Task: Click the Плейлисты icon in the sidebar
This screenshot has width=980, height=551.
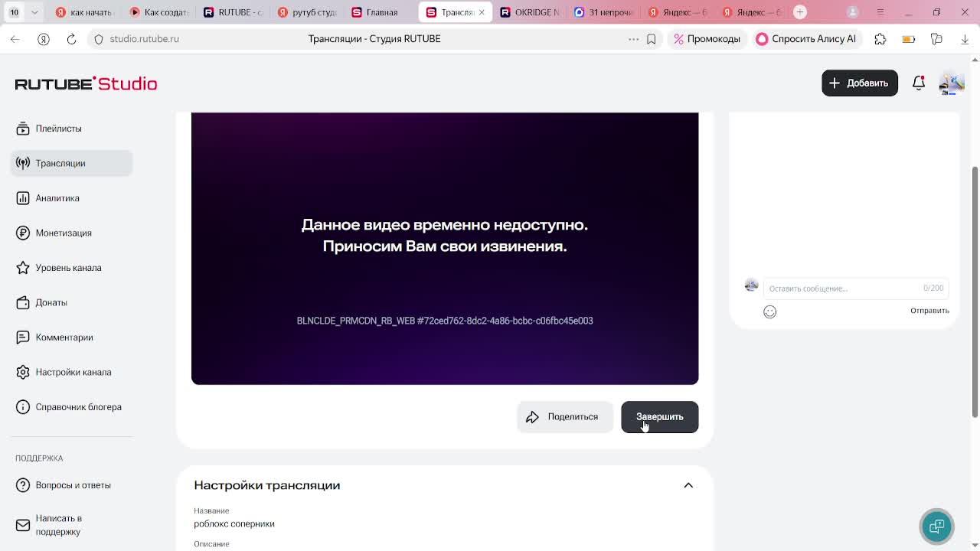Action: click(x=23, y=129)
